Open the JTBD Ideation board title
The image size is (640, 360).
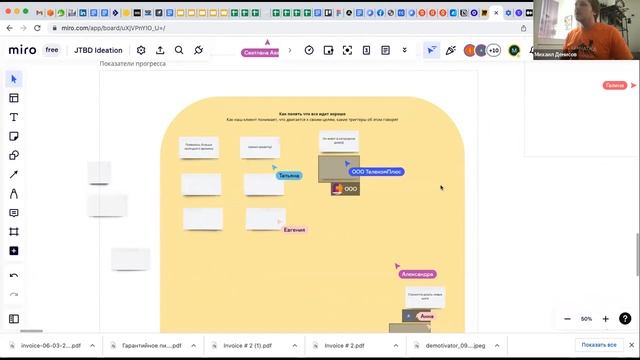98,50
